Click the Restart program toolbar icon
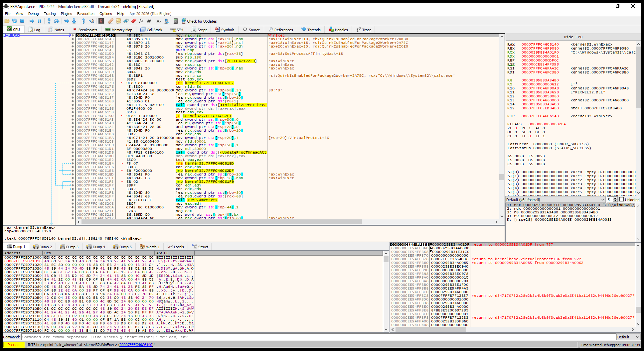 pos(14,21)
